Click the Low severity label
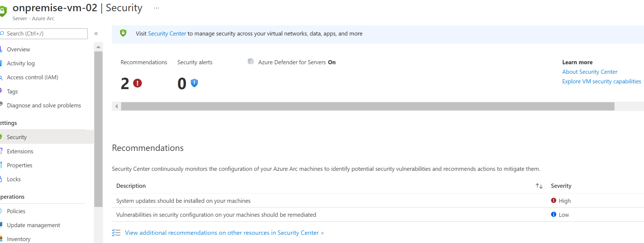The image size is (644, 243). (x=564, y=215)
